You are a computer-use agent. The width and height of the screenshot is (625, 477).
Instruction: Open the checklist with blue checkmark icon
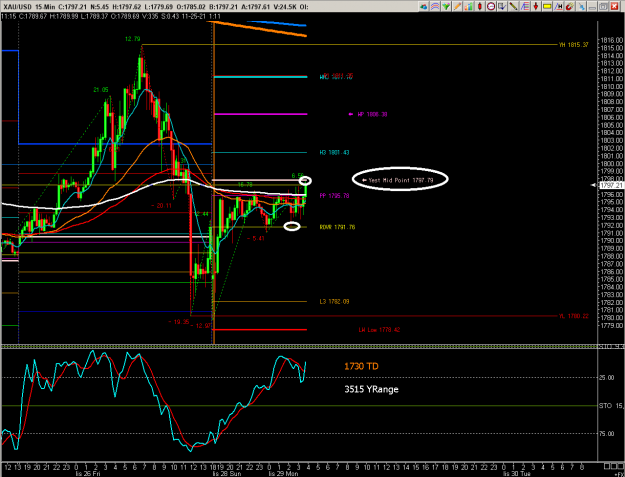pos(502,6)
